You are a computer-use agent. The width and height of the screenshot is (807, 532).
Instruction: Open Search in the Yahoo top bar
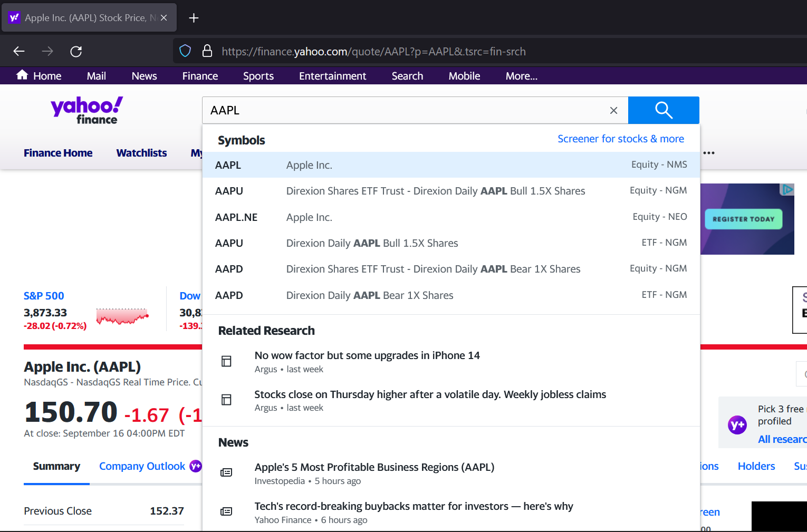(x=407, y=76)
